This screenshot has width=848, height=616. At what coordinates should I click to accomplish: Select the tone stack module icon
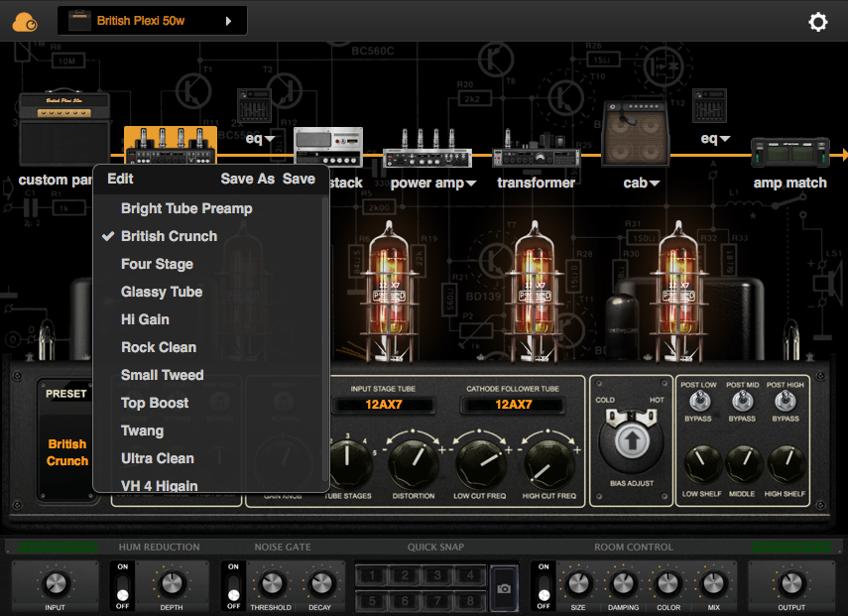(x=328, y=147)
